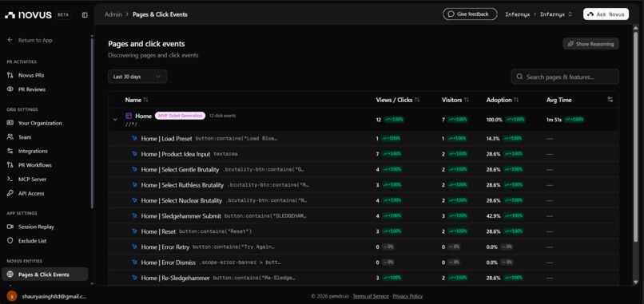Click the Select Ruthless Brutality row icon

tap(135, 185)
